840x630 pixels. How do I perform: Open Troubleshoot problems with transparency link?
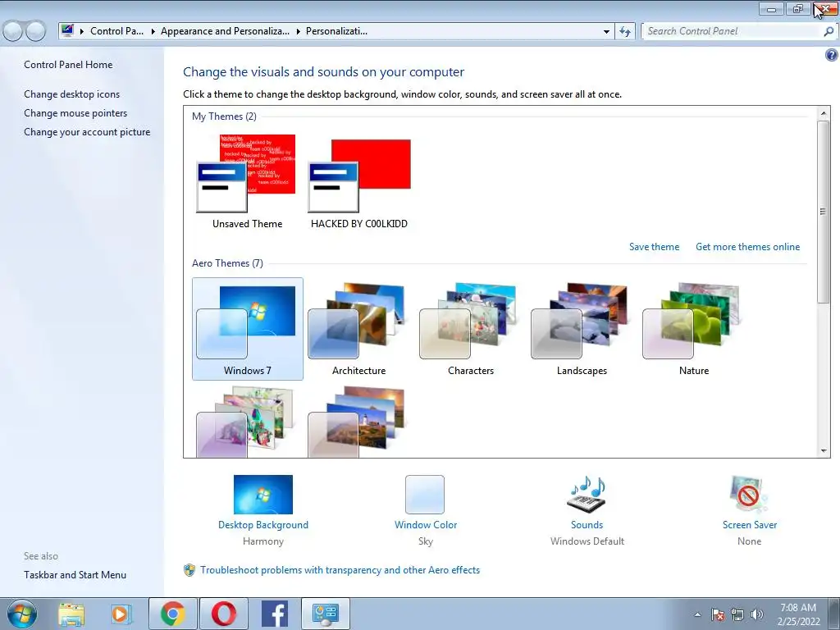(340, 570)
